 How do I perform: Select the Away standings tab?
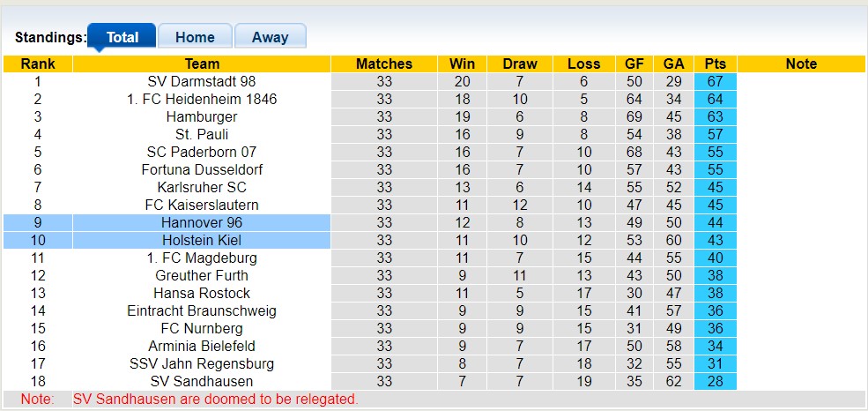[x=270, y=37]
